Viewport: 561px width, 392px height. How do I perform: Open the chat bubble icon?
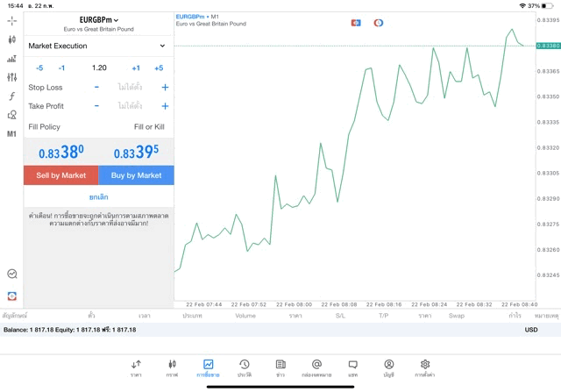pyautogui.click(x=352, y=367)
